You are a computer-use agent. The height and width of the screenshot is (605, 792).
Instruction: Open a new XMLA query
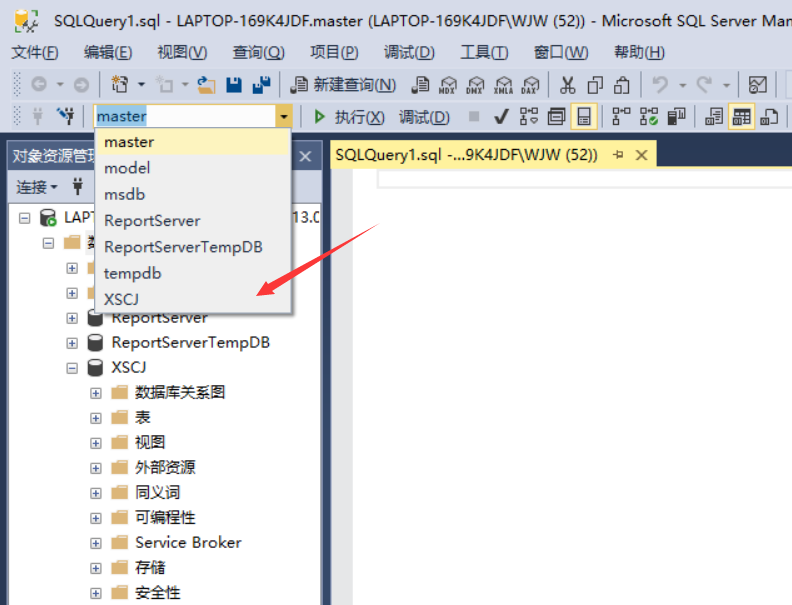(x=503, y=85)
